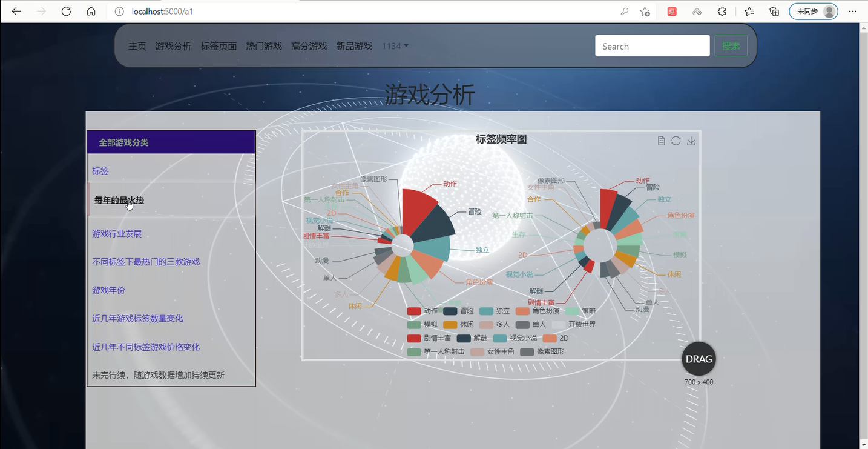The image size is (868, 449).
Task: Reload the page with browser refresh button
Action: tap(67, 12)
